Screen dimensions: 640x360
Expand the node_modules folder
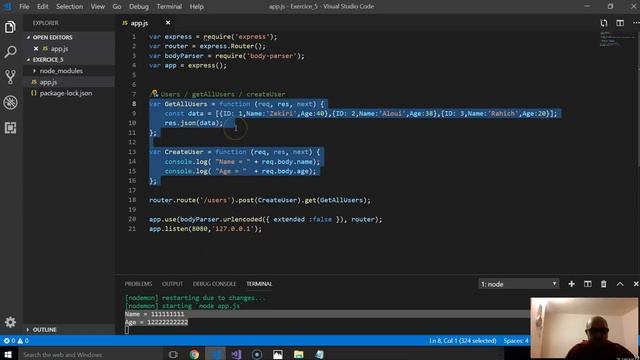[x=61, y=71]
